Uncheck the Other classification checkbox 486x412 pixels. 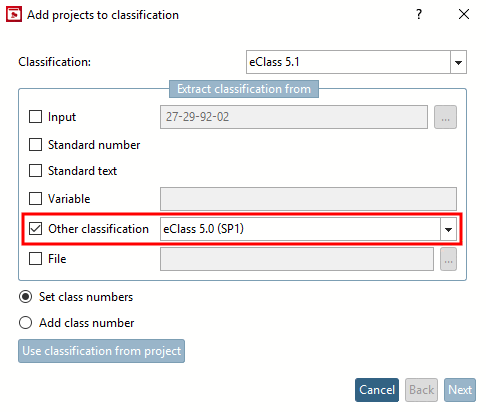pos(35,229)
